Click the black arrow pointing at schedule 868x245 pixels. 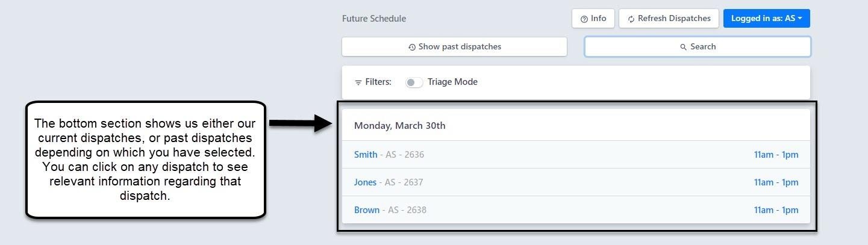coord(300,123)
